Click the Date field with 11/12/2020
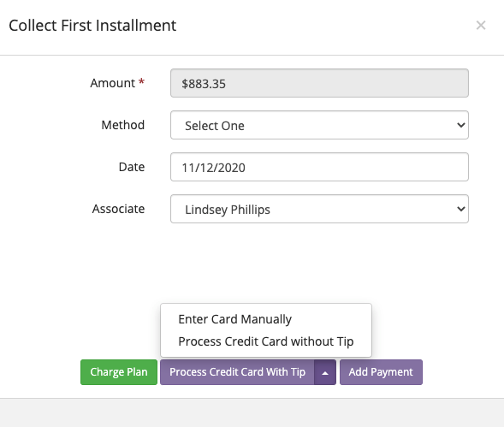This screenshot has width=504, height=427. [x=319, y=167]
